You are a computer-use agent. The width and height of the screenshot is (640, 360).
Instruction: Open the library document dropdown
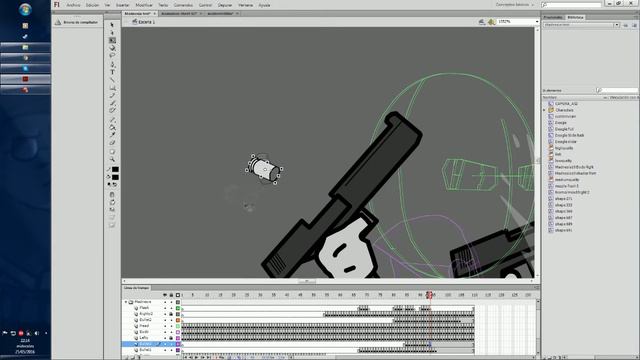pos(616,25)
